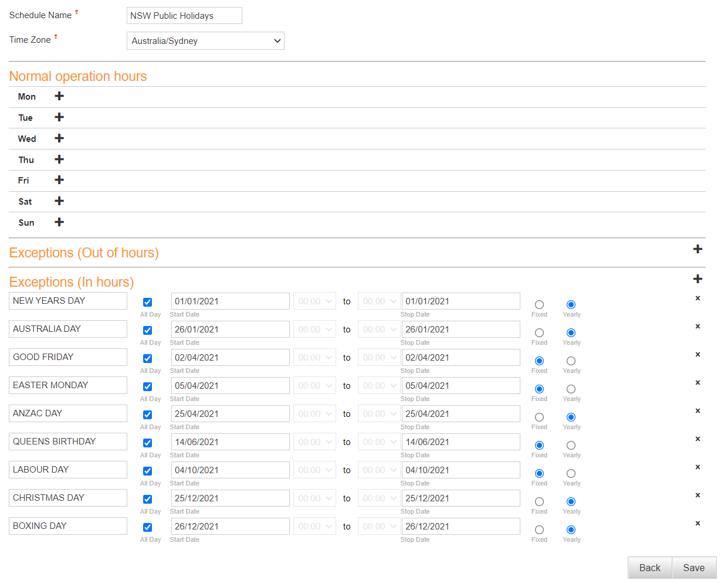Image resolution: width=728 pixels, height=584 pixels.
Task: Edit stop date for QUEENS BIRTHDAY
Action: click(461, 442)
